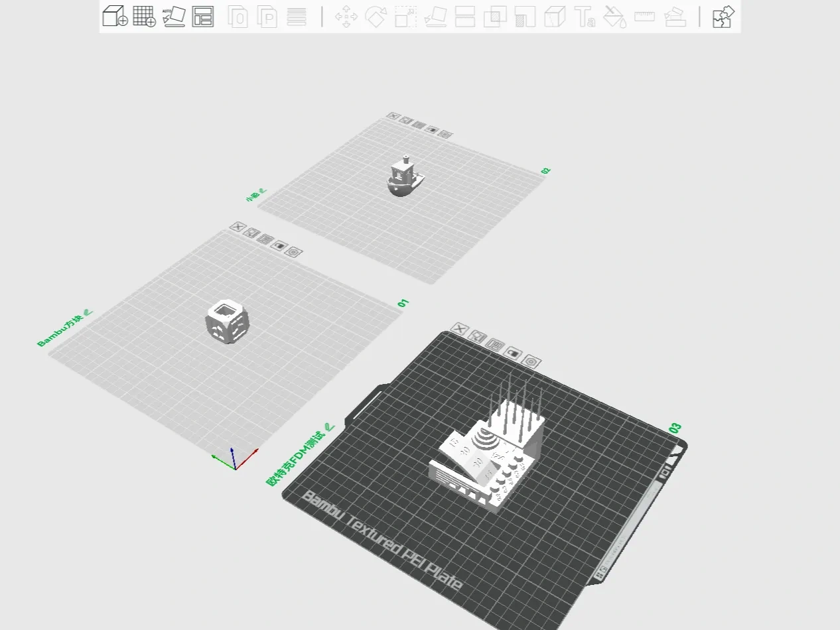This screenshot has height=630, width=840.
Task: Select the Arrange all objects tool
Action: pyautogui.click(x=202, y=17)
